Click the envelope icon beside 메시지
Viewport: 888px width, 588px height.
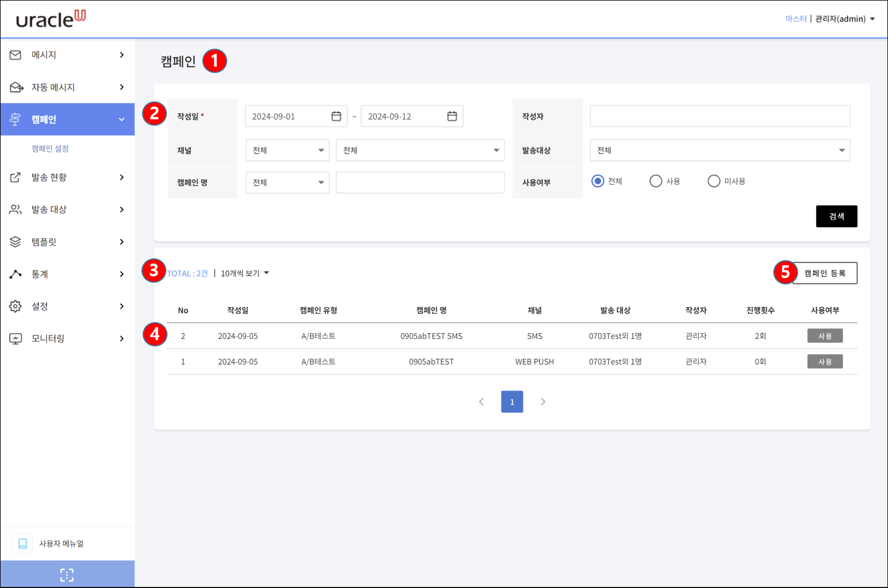click(16, 55)
